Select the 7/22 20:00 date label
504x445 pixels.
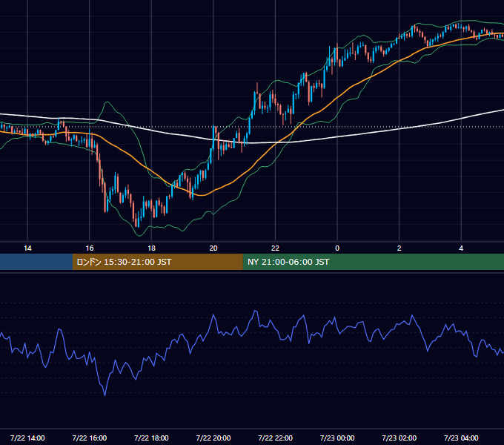[213, 438]
